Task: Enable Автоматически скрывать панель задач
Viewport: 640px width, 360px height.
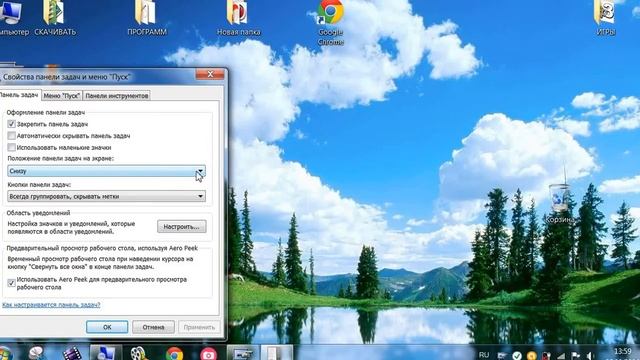Action: click(11, 136)
